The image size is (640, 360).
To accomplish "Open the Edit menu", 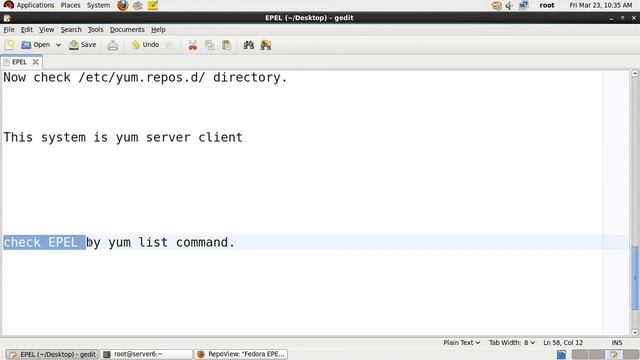I will tap(27, 29).
